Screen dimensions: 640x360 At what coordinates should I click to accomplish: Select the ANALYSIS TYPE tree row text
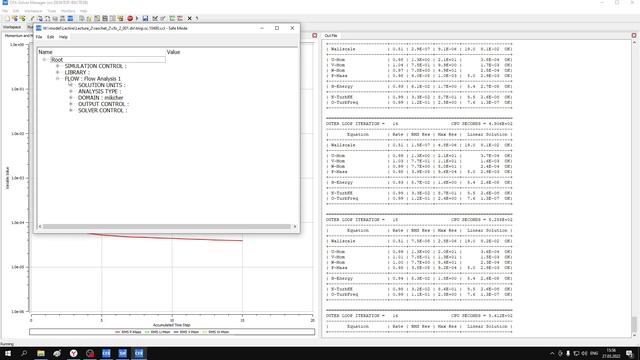pos(100,91)
